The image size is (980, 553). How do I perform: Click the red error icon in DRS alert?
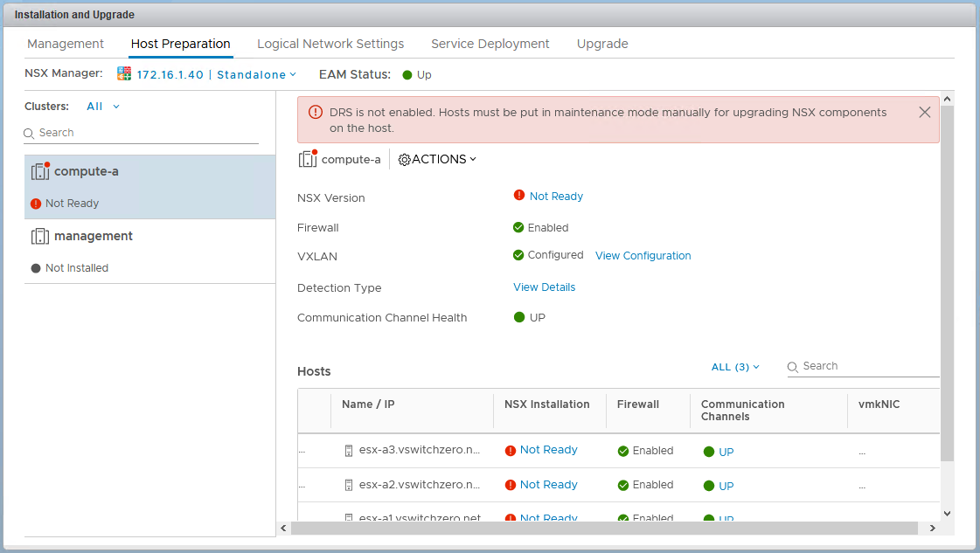[316, 113]
